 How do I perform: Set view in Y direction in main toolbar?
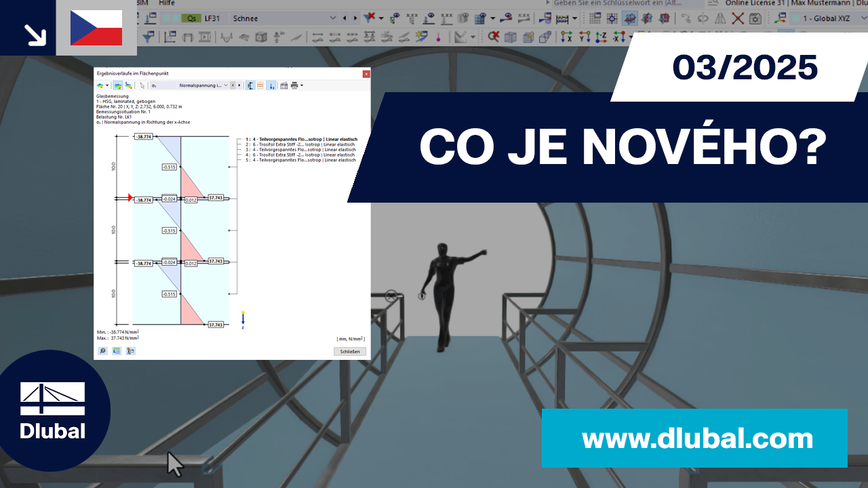[x=584, y=36]
